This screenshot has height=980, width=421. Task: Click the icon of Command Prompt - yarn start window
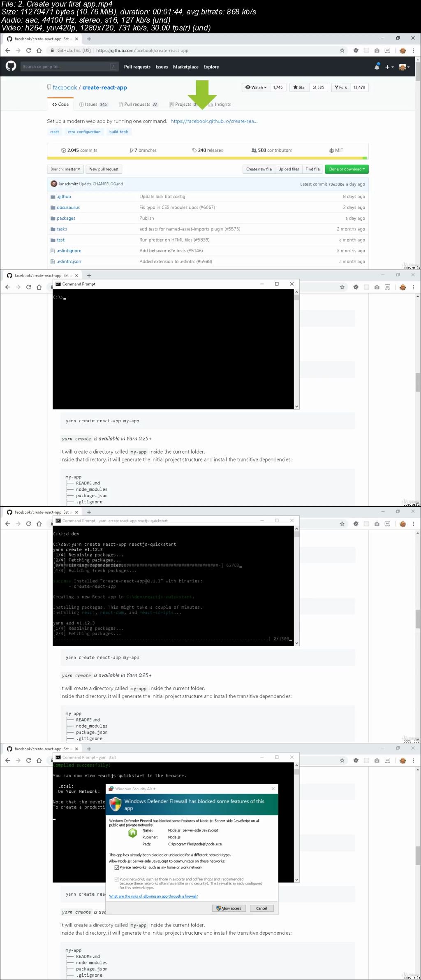tap(58, 757)
